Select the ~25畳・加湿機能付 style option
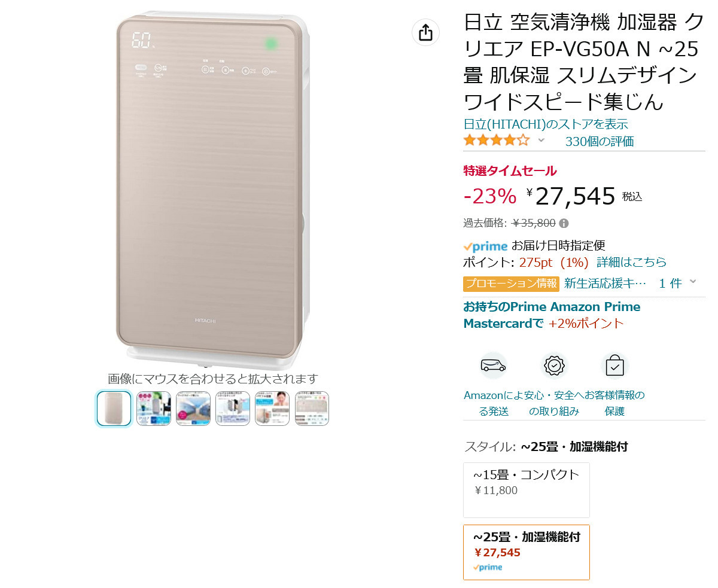This screenshot has height=588, width=718. pos(527,552)
